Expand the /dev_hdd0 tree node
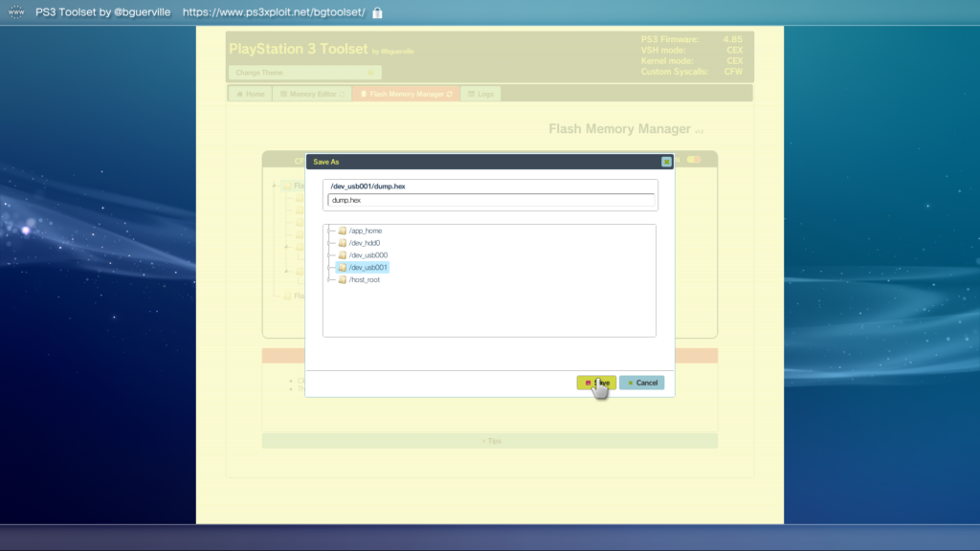Viewport: 980px width, 551px height. pos(330,243)
